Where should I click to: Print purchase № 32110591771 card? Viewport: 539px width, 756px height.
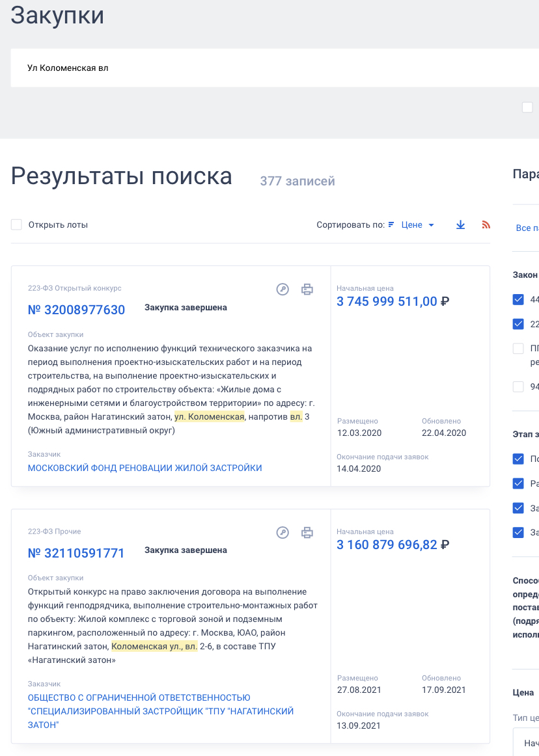point(307,532)
